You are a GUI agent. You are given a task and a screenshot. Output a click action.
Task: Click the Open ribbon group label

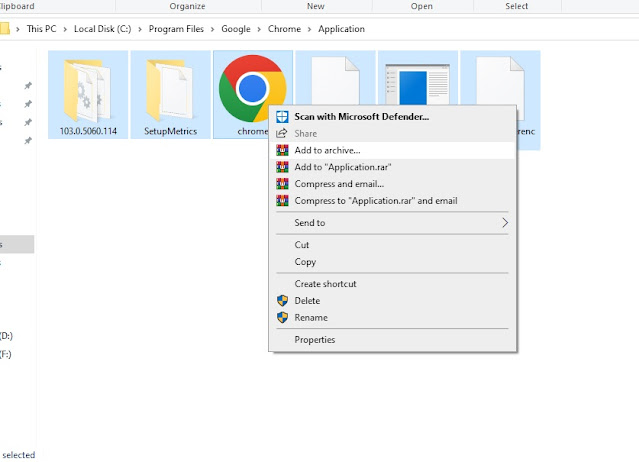click(422, 6)
